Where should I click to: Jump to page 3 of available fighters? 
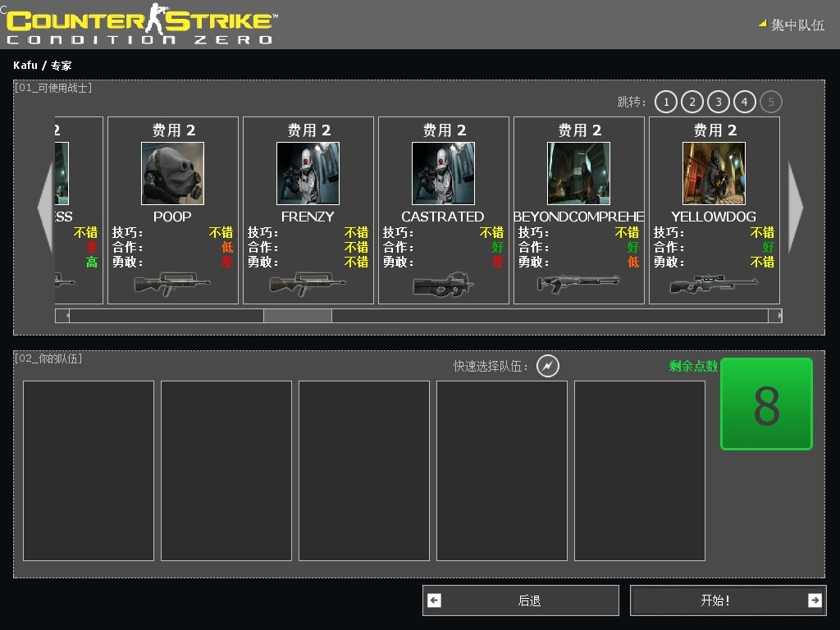719,102
